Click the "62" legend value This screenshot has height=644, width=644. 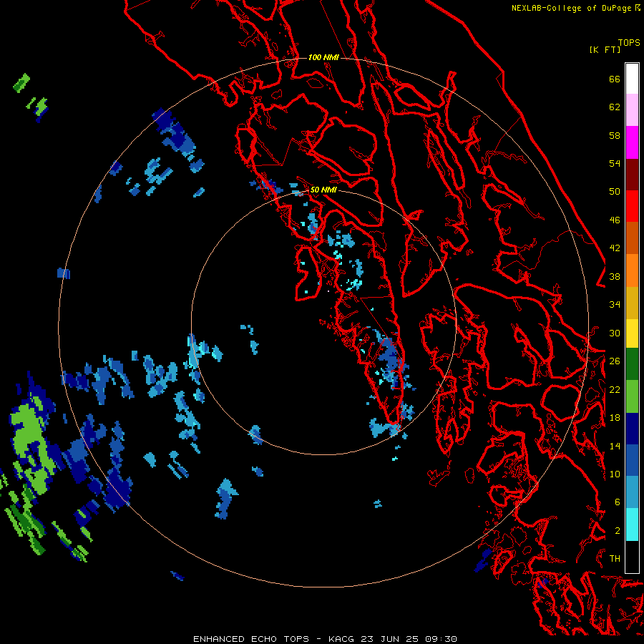tap(615, 107)
